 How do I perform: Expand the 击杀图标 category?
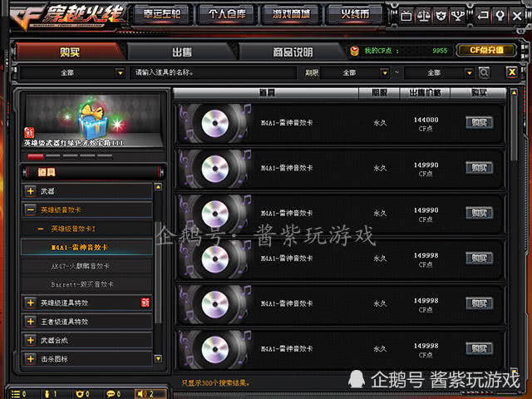pos(30,358)
